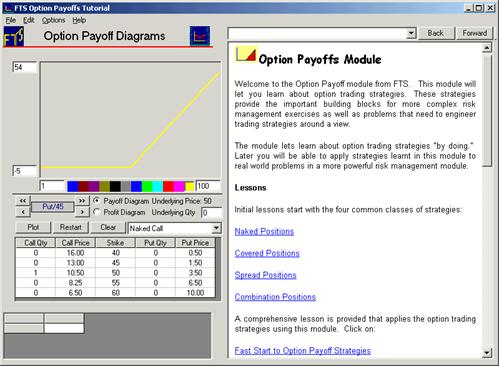Click the Strike cell showing 60
This screenshot has height=366, width=499.
click(115, 293)
